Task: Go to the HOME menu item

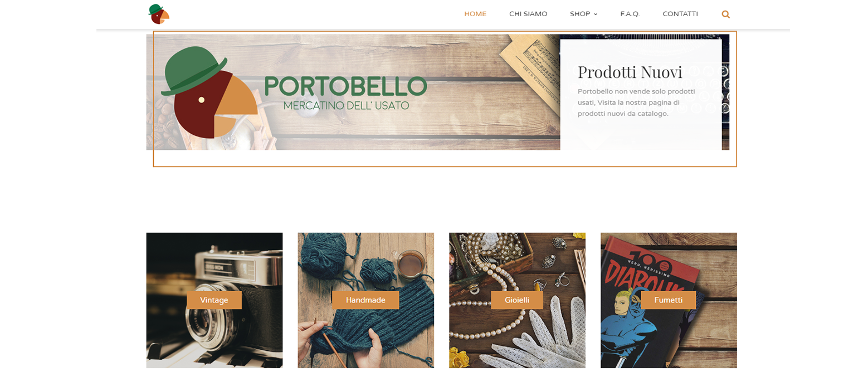Action: 475,14
